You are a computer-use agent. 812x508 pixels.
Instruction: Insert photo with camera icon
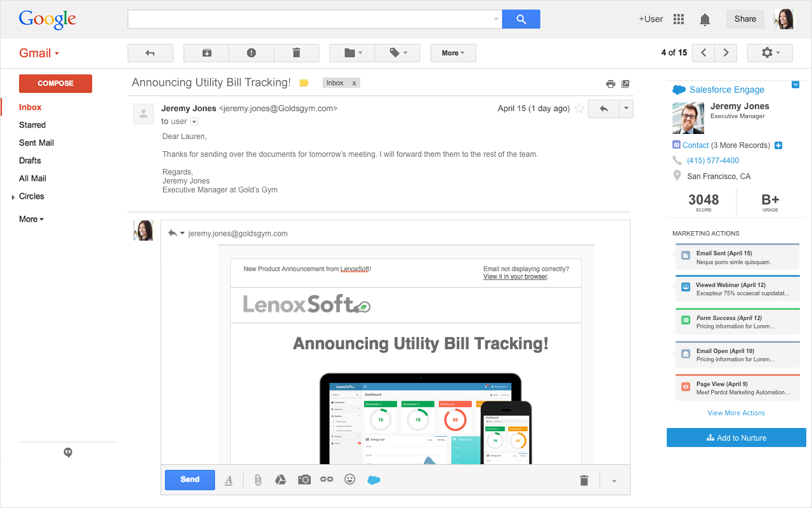pyautogui.click(x=304, y=479)
